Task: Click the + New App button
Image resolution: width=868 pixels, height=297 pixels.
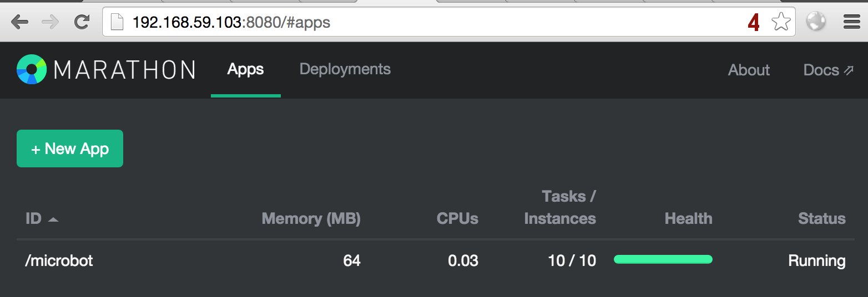Action: [x=70, y=148]
